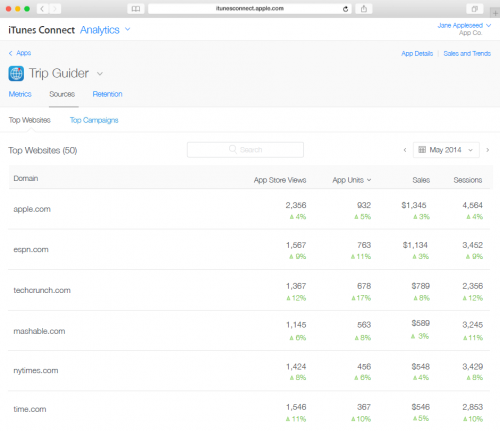
Task: Click the magnifier icon in the search box
Action: pos(233,149)
